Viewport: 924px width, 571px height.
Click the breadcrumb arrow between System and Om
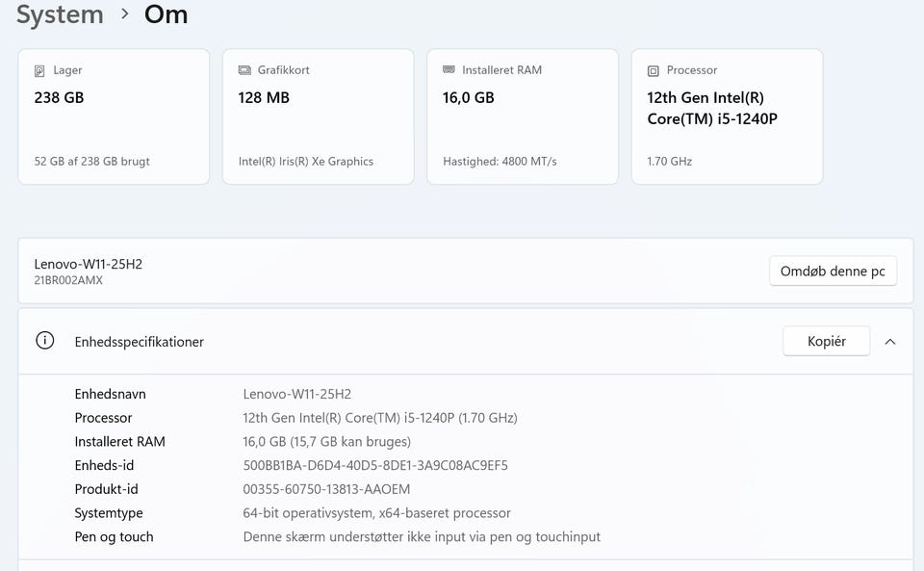click(x=124, y=14)
